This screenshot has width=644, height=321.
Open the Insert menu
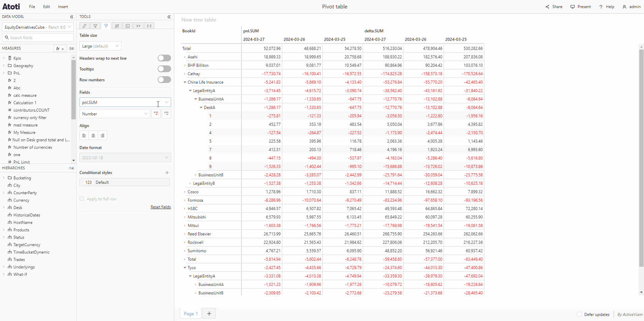point(63,7)
